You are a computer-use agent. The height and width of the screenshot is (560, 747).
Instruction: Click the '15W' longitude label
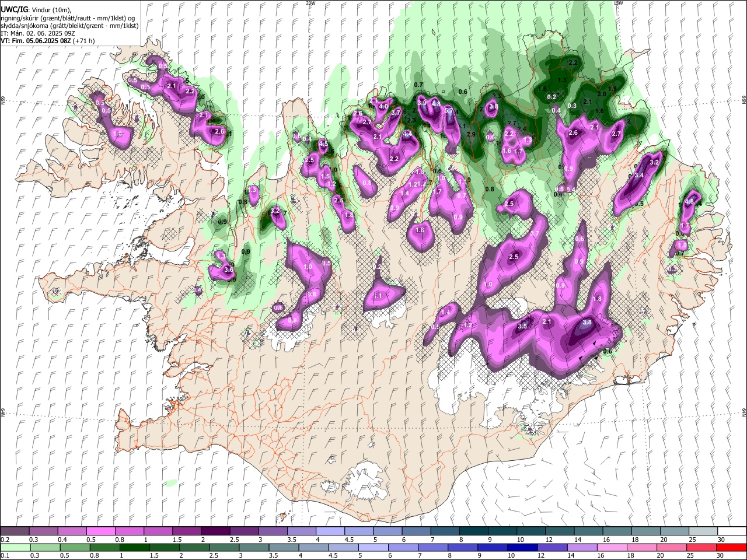tap(618, 3)
